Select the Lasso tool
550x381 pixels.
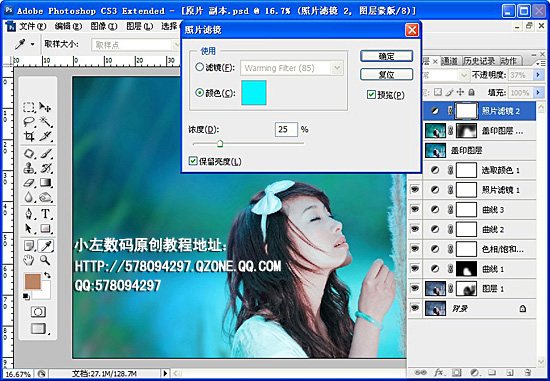tap(29, 121)
